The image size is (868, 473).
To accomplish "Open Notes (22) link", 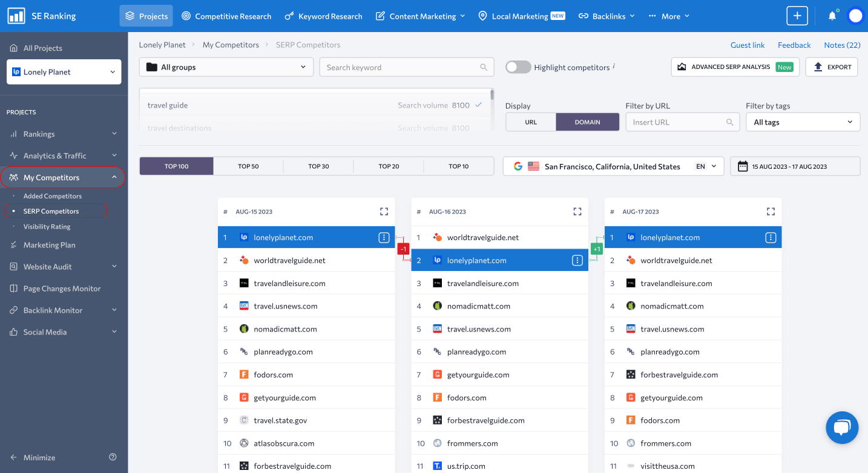I will [x=842, y=45].
